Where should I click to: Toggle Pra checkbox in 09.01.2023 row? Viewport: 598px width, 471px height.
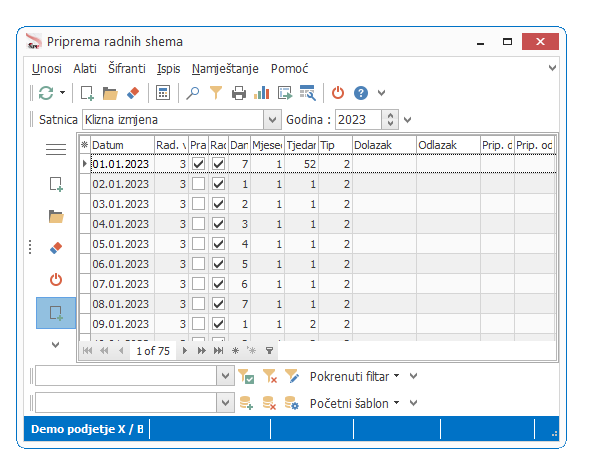[x=198, y=323]
